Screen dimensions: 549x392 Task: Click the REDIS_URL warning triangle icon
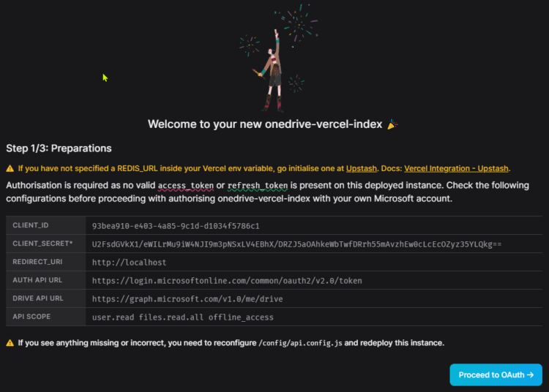click(10, 168)
